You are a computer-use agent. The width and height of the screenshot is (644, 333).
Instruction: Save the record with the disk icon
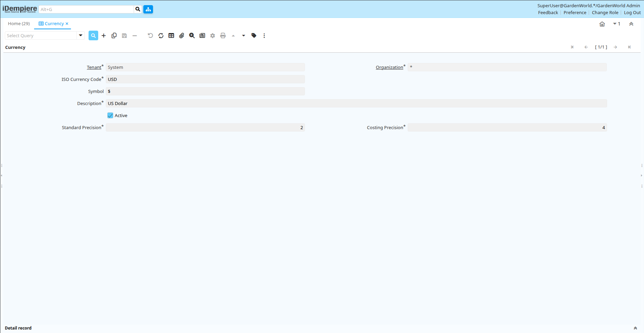(x=124, y=35)
